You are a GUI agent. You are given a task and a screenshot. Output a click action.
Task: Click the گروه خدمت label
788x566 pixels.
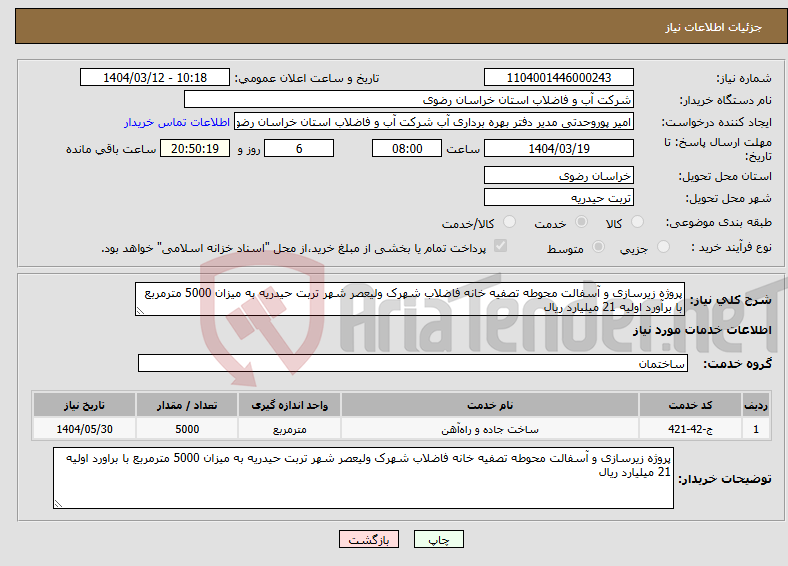pyautogui.click(x=737, y=363)
